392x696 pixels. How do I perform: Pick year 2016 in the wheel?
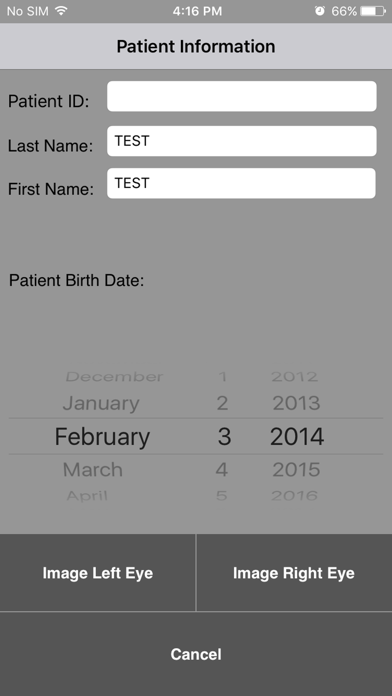pos(294,495)
